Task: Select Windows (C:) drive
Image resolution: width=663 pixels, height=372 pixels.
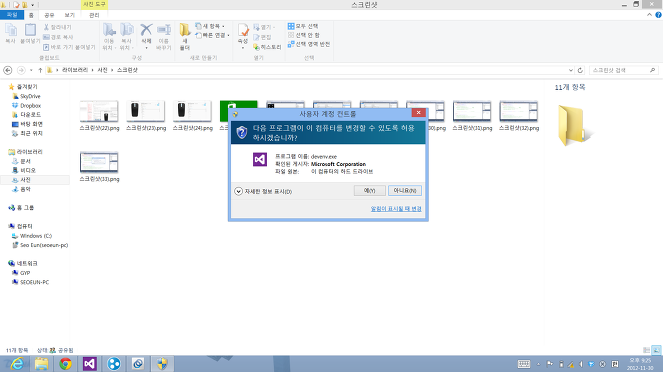Action: 32,236
